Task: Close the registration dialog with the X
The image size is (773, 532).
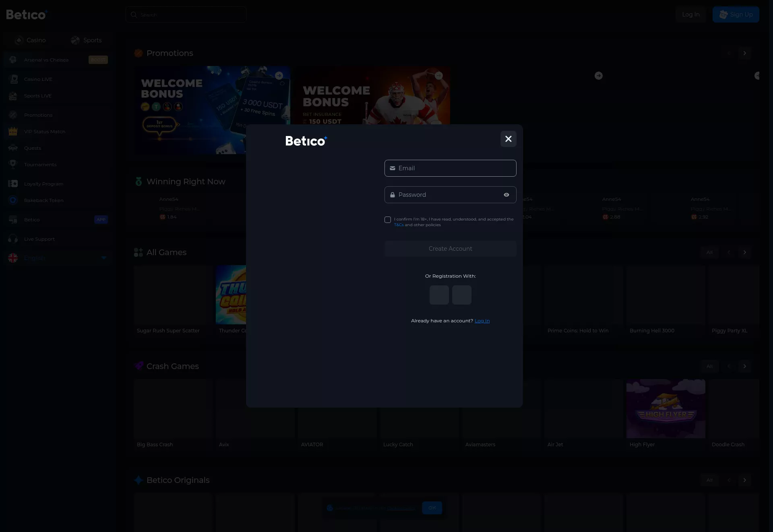Action: (508, 139)
